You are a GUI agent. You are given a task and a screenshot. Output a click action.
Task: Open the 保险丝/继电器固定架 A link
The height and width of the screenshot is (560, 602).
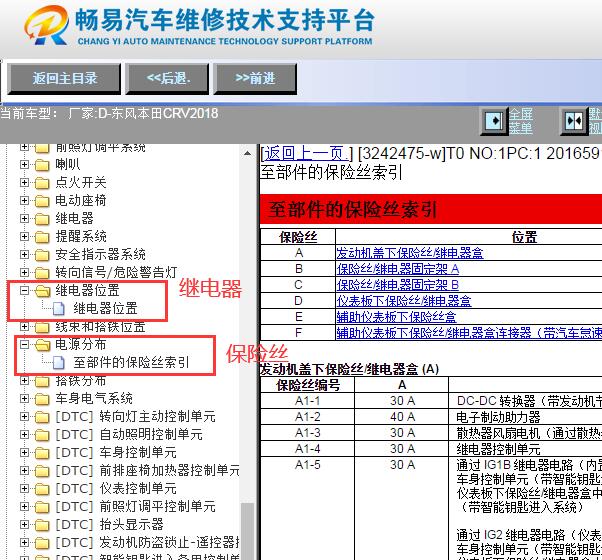pyautogui.click(x=398, y=269)
